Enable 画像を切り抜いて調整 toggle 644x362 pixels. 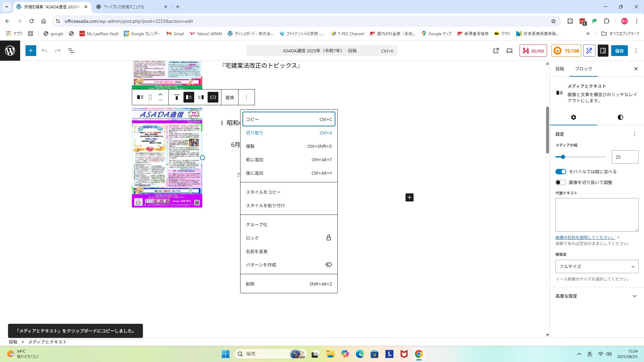[x=560, y=182]
